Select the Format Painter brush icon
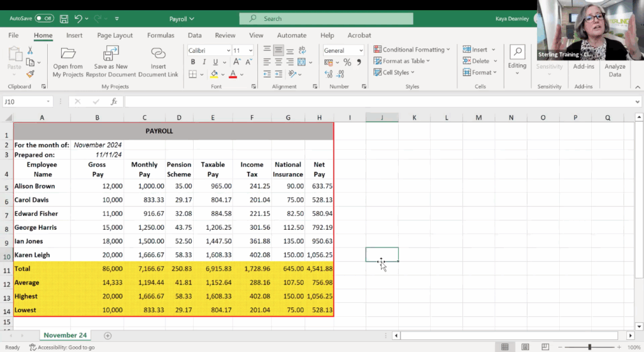The height and width of the screenshot is (352, 644). (x=30, y=74)
